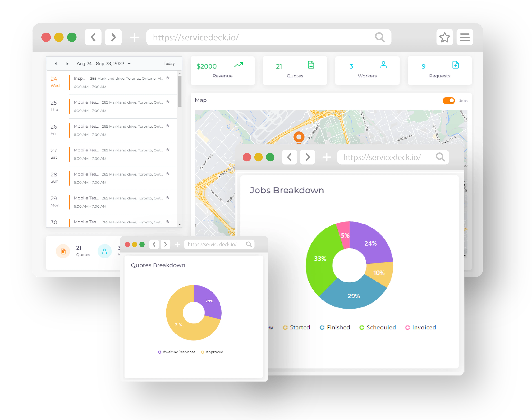Viewport: 532px width, 420px height.
Task: Toggle the Jobs switch on the map panel
Action: coord(449,101)
